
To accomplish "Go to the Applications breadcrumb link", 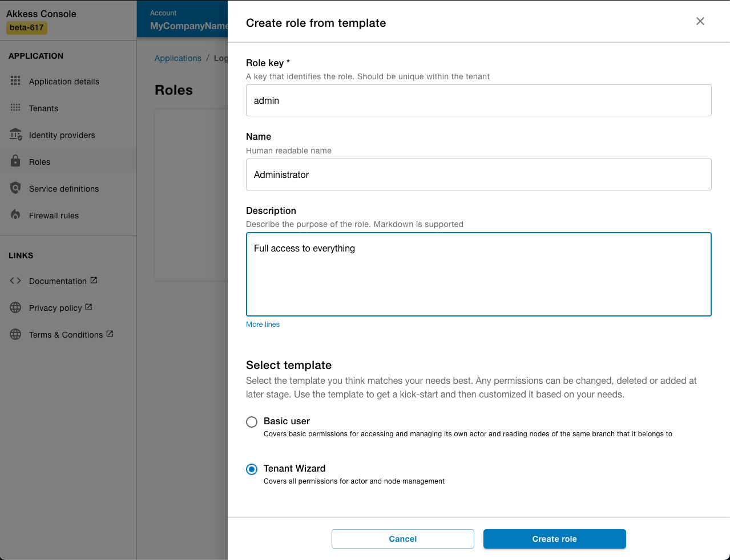I will (178, 58).
